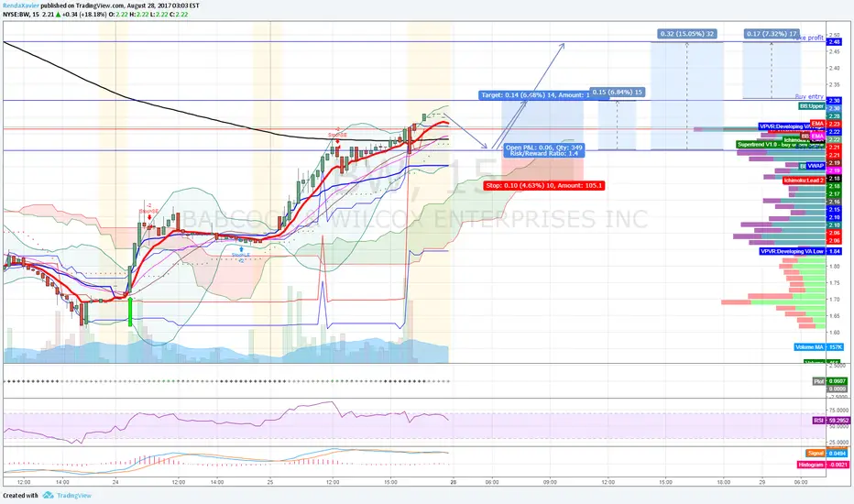This screenshot has height=504, width=854.
Task: Click the 24 date label on time axis
Action: click(115, 482)
